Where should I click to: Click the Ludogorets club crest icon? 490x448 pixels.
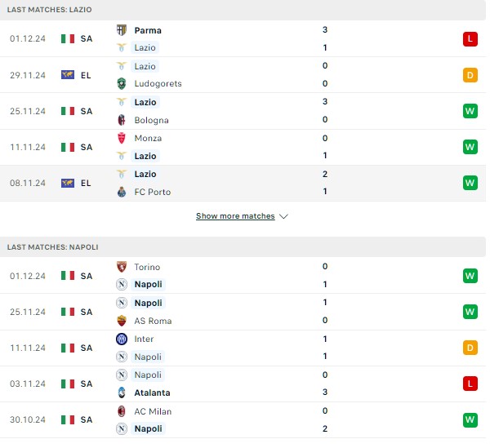(x=122, y=84)
